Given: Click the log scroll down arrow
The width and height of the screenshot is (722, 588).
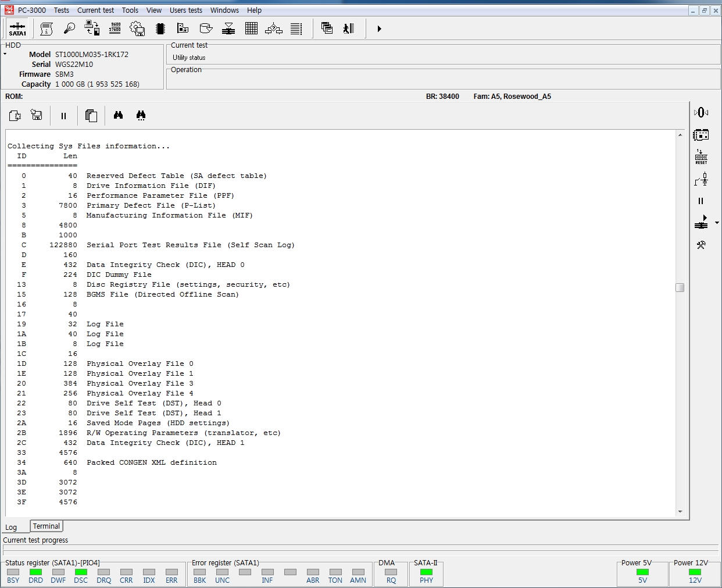Looking at the screenshot, I should pyautogui.click(x=680, y=512).
